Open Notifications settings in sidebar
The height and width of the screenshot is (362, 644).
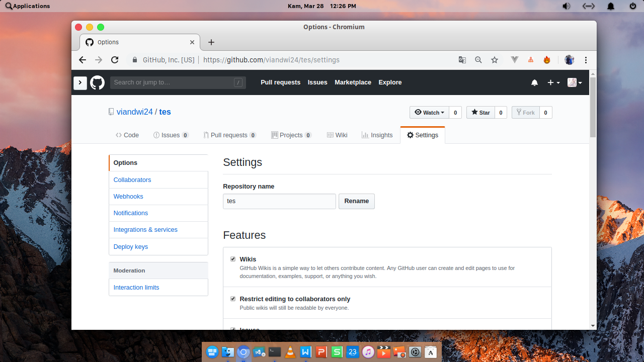click(x=158, y=213)
